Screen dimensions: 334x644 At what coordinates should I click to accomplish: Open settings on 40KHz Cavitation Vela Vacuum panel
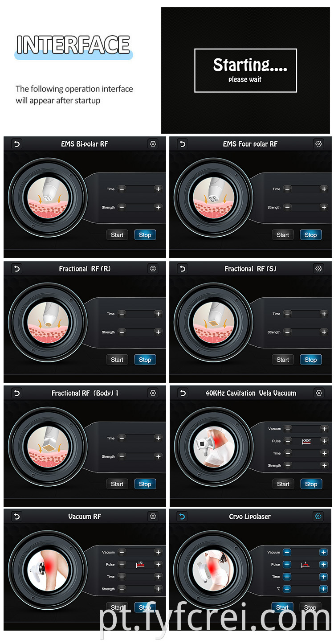tap(318, 393)
